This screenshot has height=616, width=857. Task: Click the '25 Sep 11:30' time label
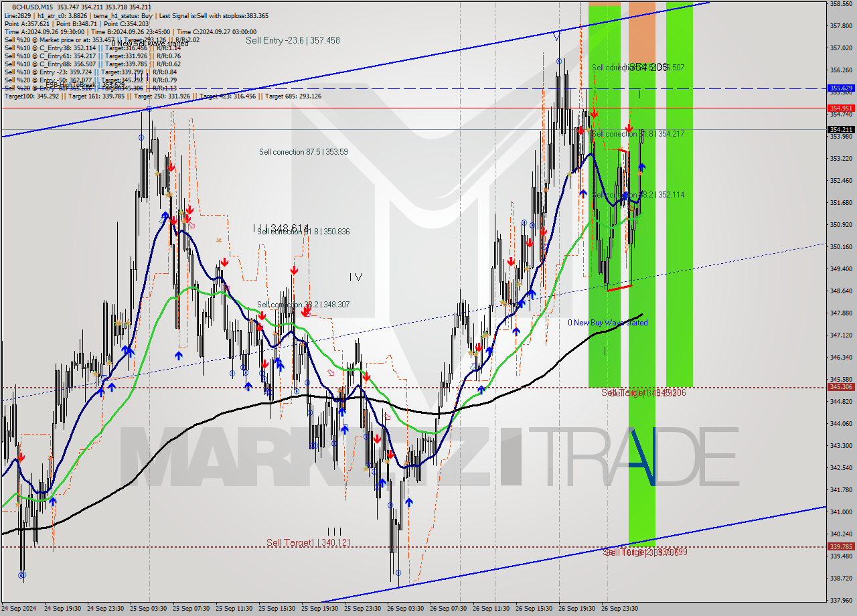tap(234, 609)
